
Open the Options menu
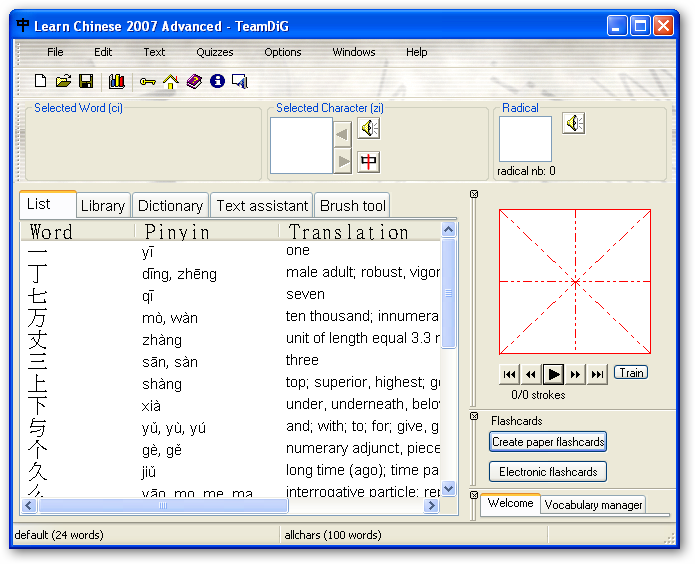tap(283, 52)
